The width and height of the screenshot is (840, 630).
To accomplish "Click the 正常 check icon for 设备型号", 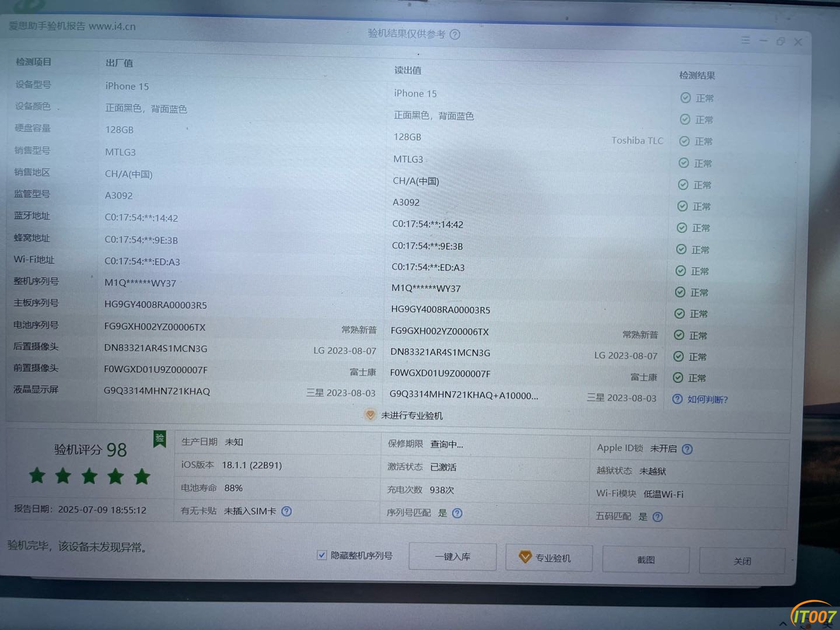I will pyautogui.click(x=685, y=98).
